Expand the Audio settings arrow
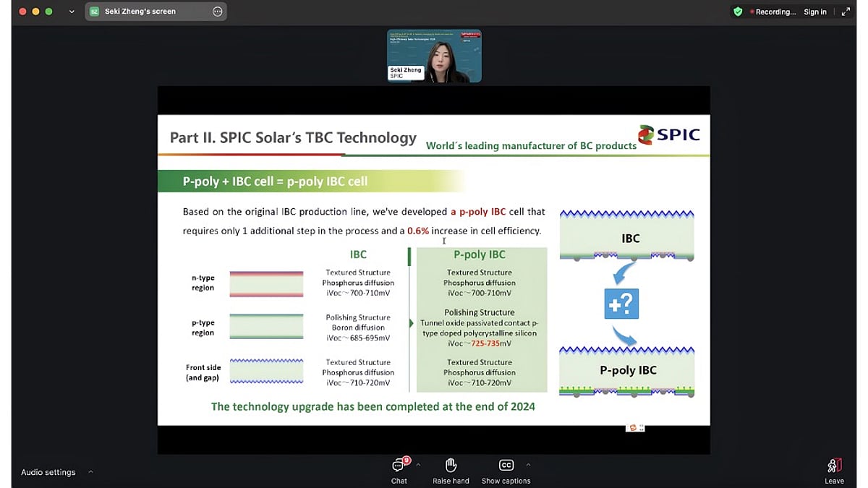 [x=90, y=472]
